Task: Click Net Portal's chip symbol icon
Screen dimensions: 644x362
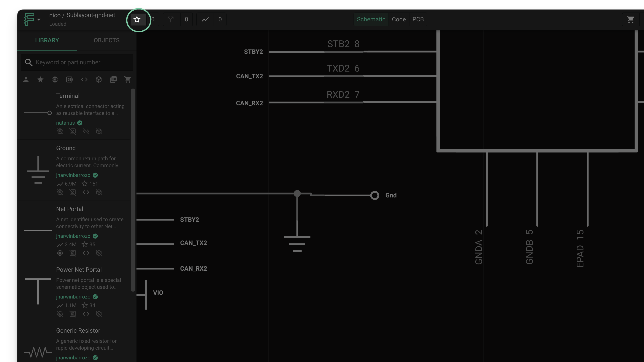Action: tap(60, 253)
